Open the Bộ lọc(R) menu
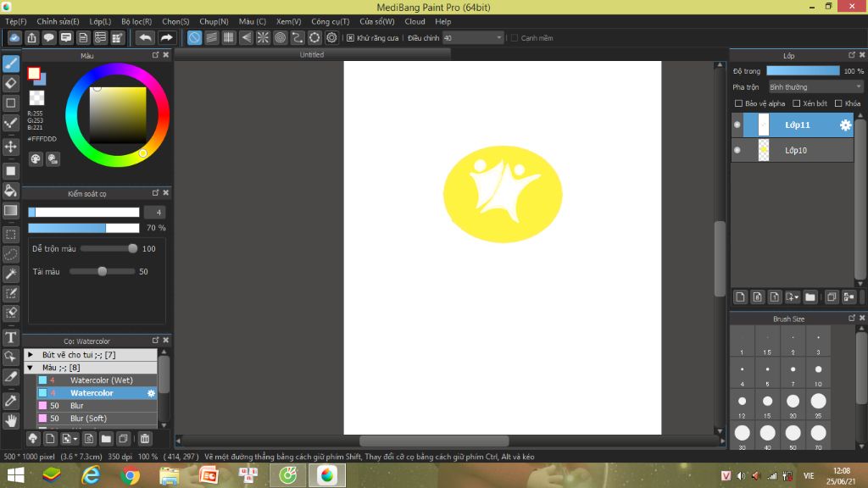Screen dimensions: 868x488 coord(136,21)
